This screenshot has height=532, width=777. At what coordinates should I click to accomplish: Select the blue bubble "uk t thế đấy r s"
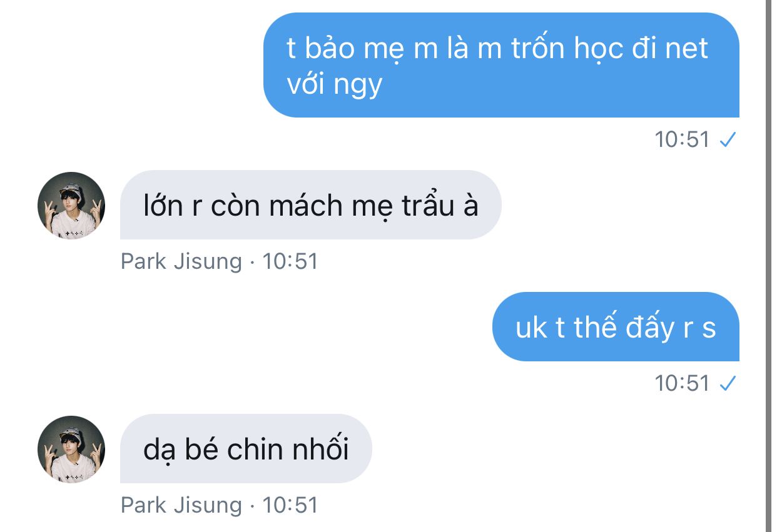[x=616, y=327]
